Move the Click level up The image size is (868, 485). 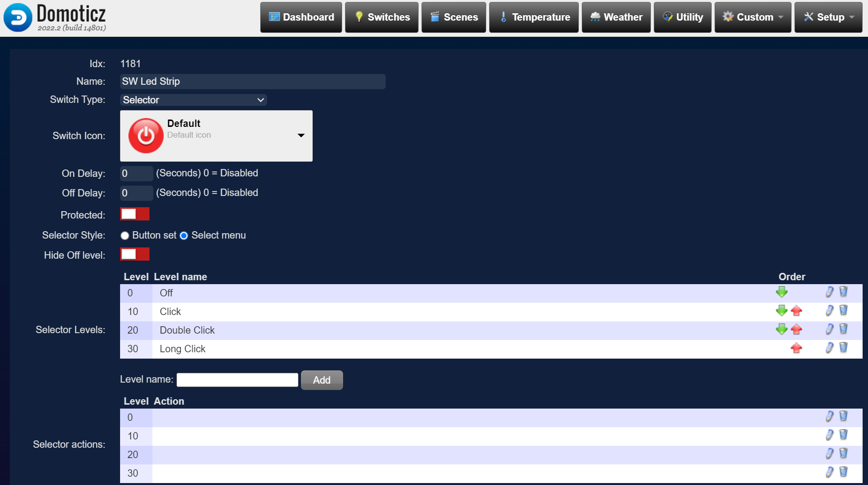[x=796, y=311]
